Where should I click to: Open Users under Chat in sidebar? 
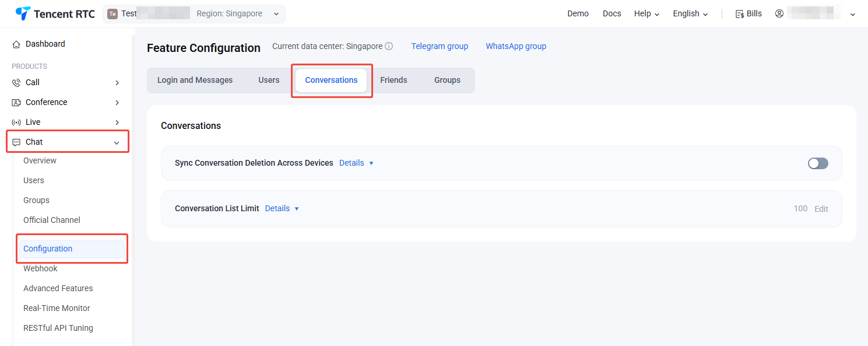point(34,180)
